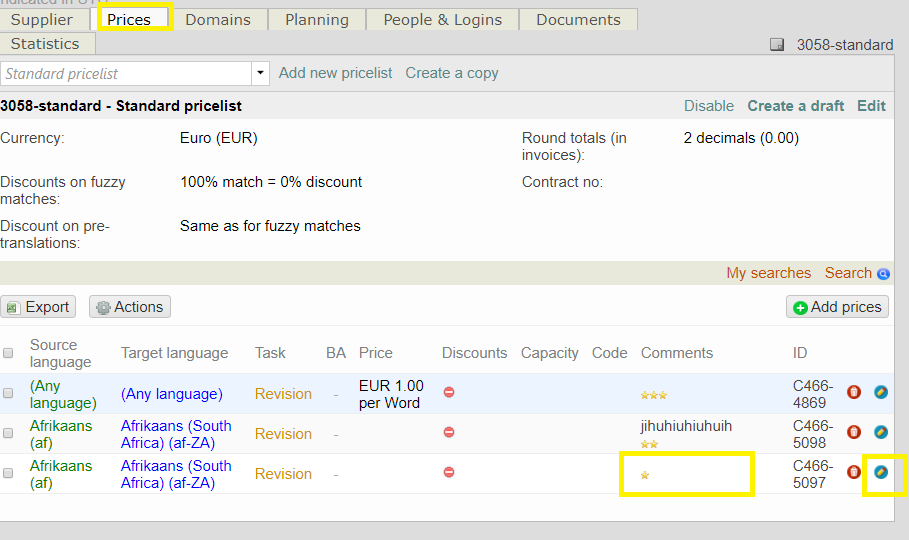Select the checkbox for row C466-5097
Image resolution: width=909 pixels, height=540 pixels.
(x=9, y=474)
